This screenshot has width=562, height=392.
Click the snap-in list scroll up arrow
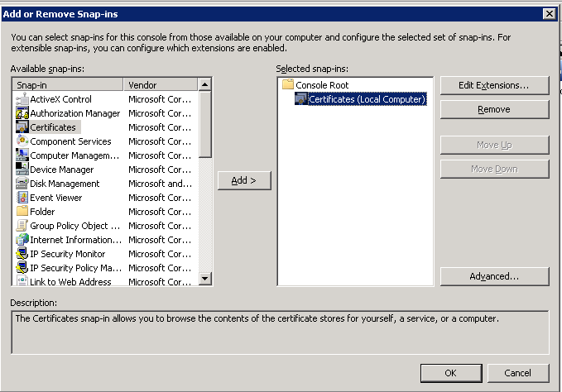point(205,85)
